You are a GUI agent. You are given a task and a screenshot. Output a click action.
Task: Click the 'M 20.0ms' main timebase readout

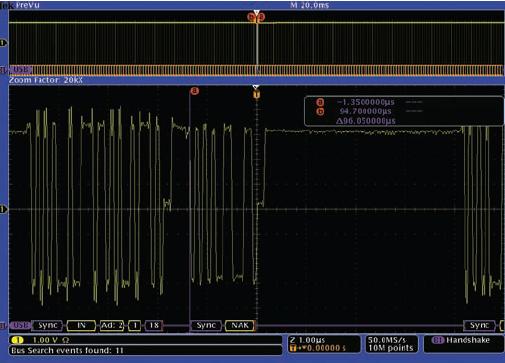pos(309,5)
